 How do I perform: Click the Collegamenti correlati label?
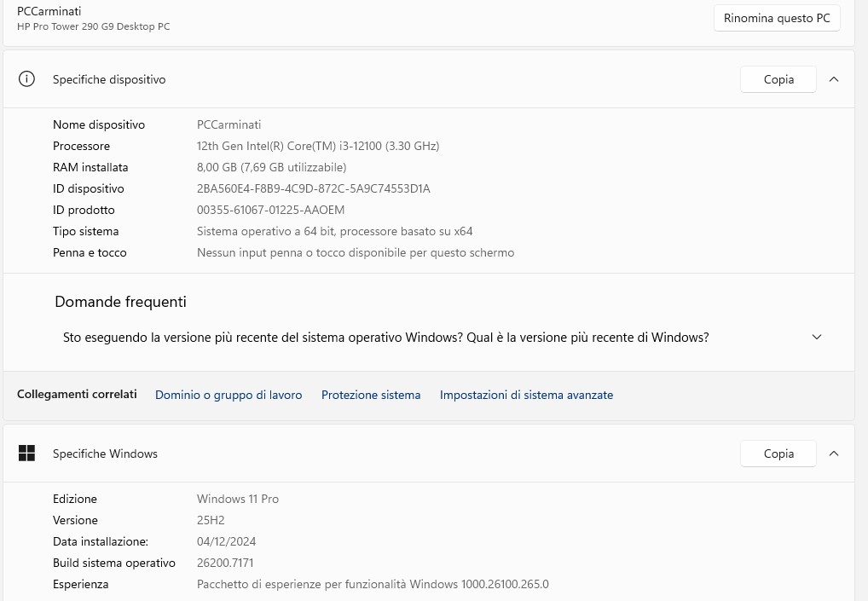[x=76, y=394]
